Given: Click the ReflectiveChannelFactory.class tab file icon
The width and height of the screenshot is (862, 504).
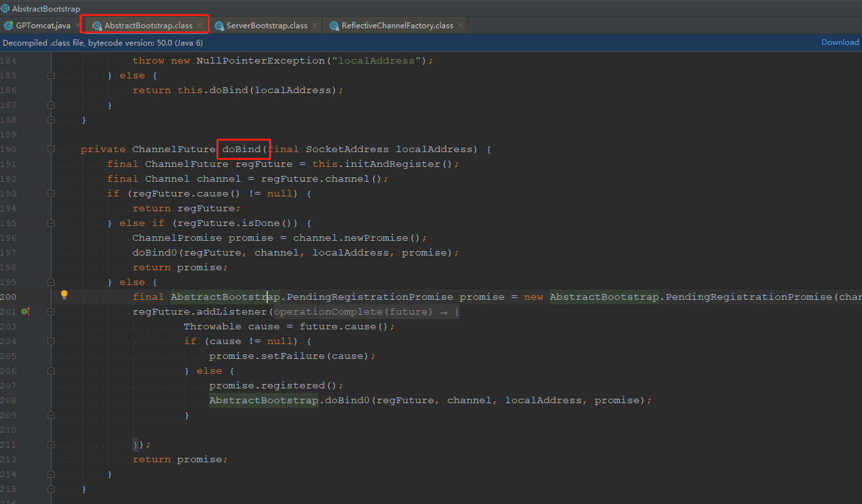Looking at the screenshot, I should click(334, 26).
